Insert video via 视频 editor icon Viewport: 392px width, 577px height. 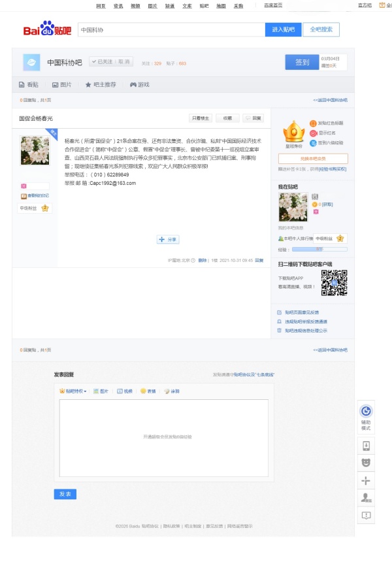(x=124, y=391)
